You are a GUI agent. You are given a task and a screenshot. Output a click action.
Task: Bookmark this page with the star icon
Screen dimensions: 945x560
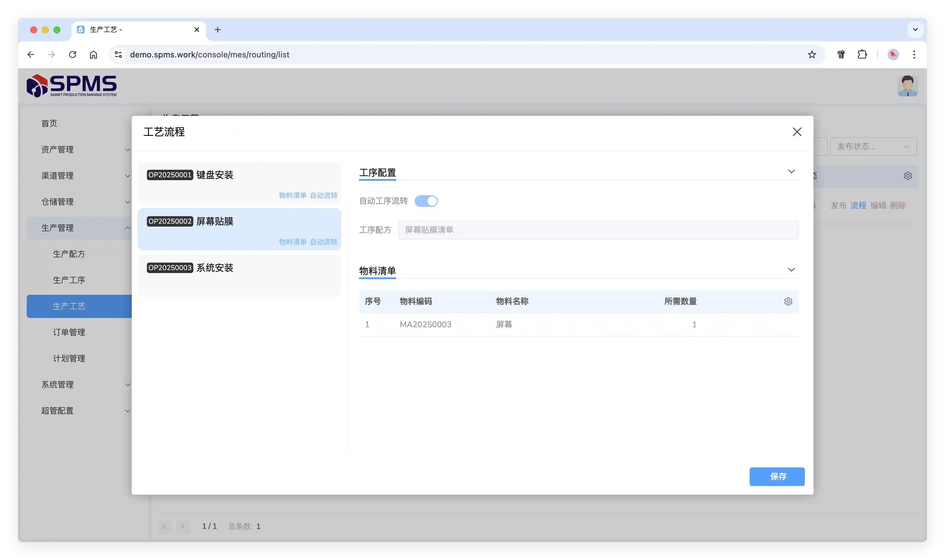[x=812, y=54]
